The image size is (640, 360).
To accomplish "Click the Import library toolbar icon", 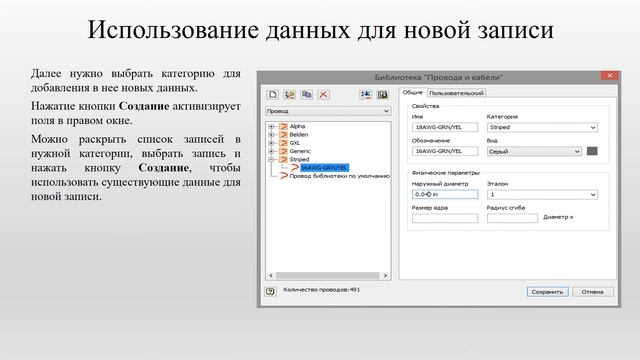I will [366, 95].
